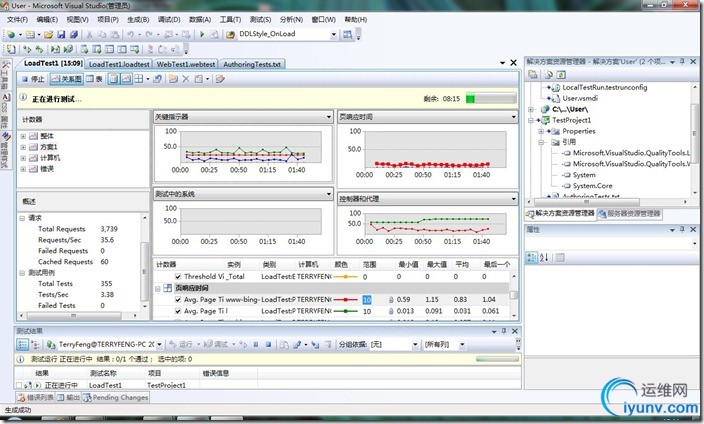Expand the 计算机 counter node
This screenshot has width=704, height=424.
tap(23, 158)
